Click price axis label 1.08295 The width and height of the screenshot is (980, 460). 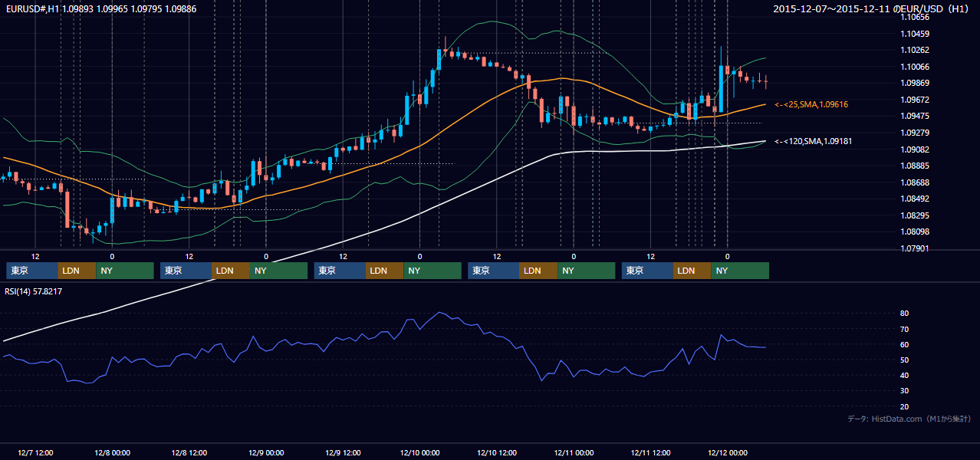click(x=915, y=215)
